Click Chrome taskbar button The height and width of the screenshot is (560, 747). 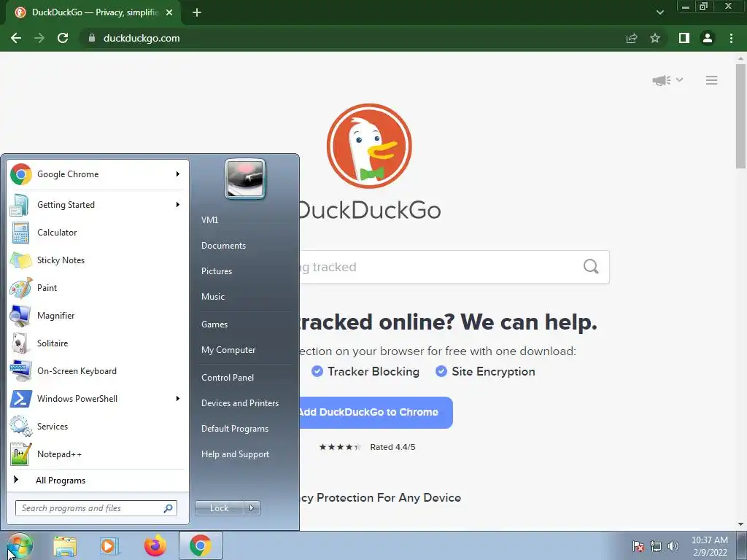click(201, 545)
